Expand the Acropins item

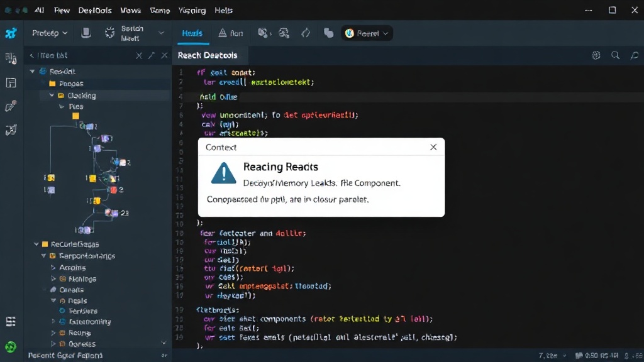53,268
